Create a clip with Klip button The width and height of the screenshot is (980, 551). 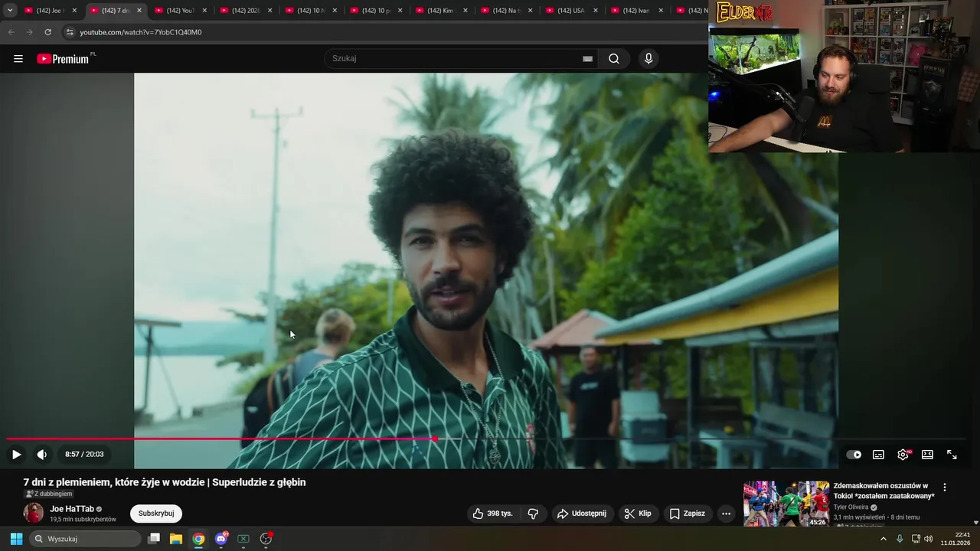point(638,514)
